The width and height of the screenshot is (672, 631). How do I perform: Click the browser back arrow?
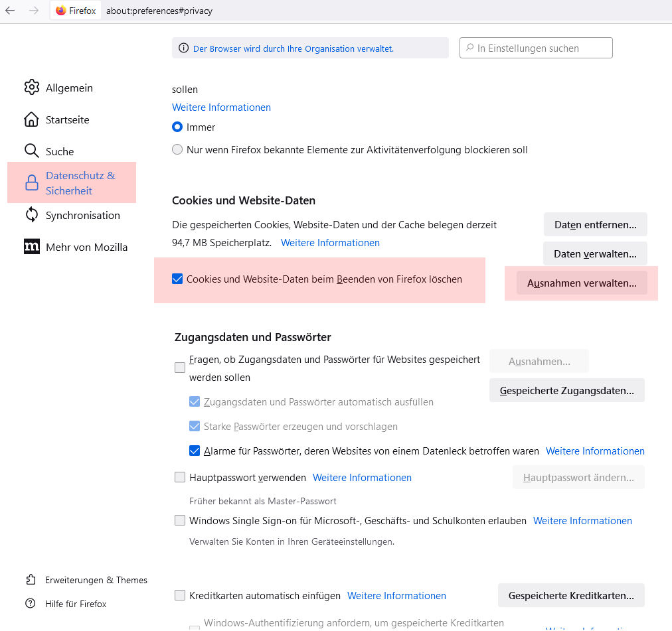point(10,11)
